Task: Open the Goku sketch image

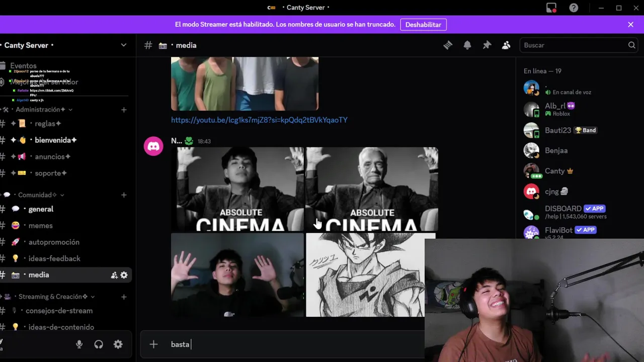Action: (x=365, y=275)
